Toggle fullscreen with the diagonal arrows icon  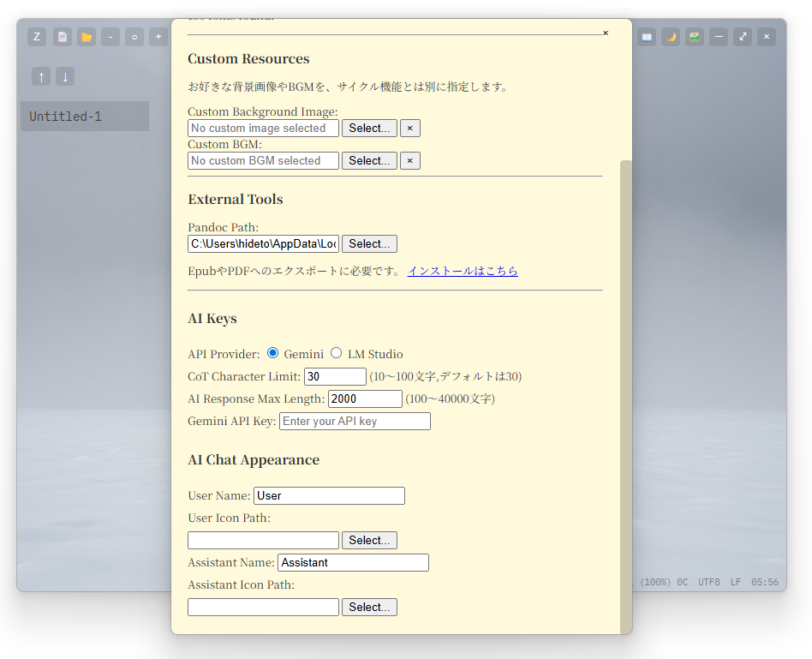tap(743, 37)
